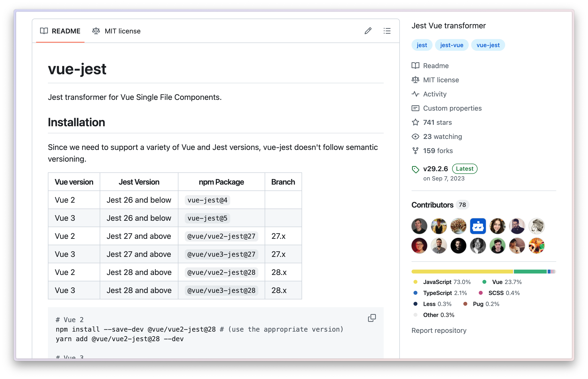Click the @vue/vue3-jest@28 package cell

pyautogui.click(x=221, y=290)
